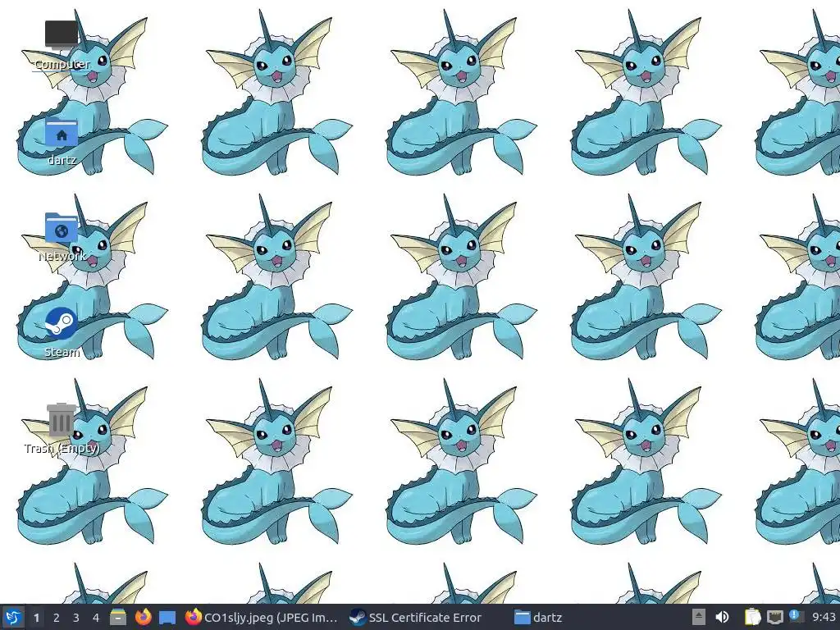Open the volume control tray icon
This screenshot has width=840, height=630.
[722, 617]
